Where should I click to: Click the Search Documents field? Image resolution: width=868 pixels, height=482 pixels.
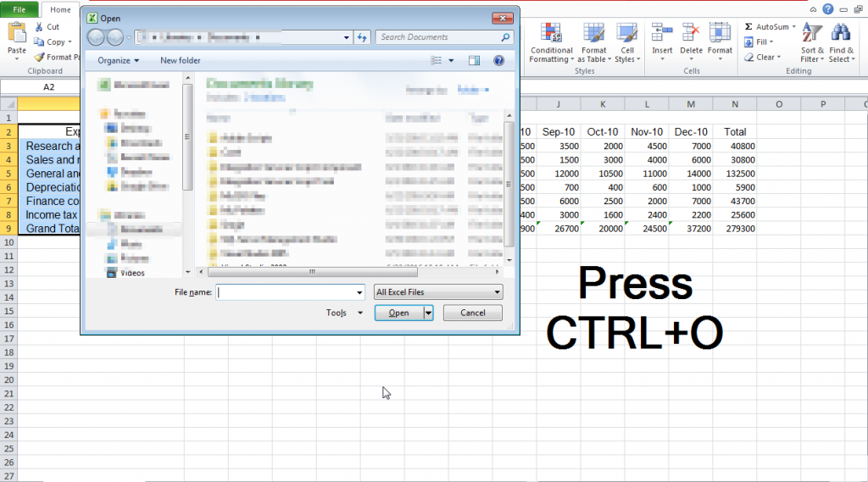(x=438, y=37)
